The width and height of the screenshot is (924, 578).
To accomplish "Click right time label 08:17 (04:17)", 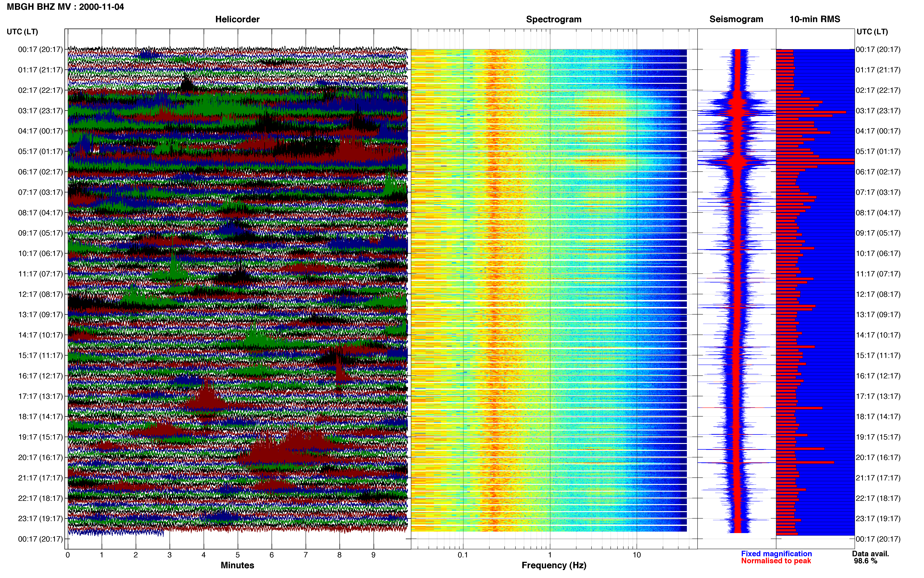I will [x=878, y=212].
